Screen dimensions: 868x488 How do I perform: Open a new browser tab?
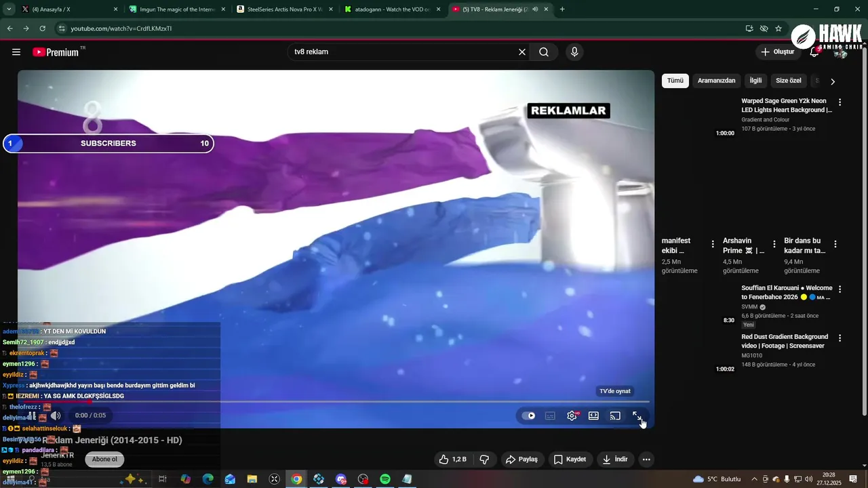coord(562,9)
